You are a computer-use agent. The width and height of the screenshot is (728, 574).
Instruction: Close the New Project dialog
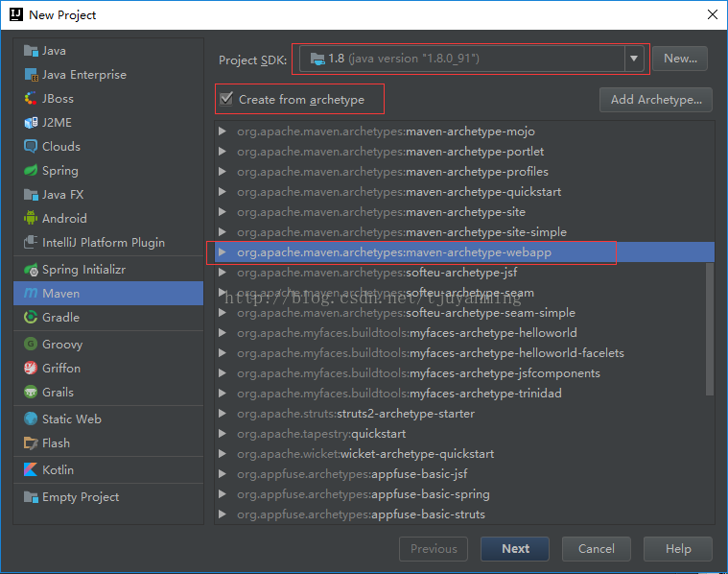[713, 14]
